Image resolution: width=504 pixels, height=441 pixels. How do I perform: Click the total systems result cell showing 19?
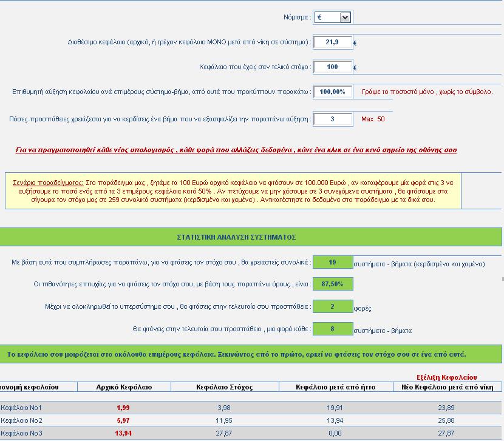tap(333, 262)
